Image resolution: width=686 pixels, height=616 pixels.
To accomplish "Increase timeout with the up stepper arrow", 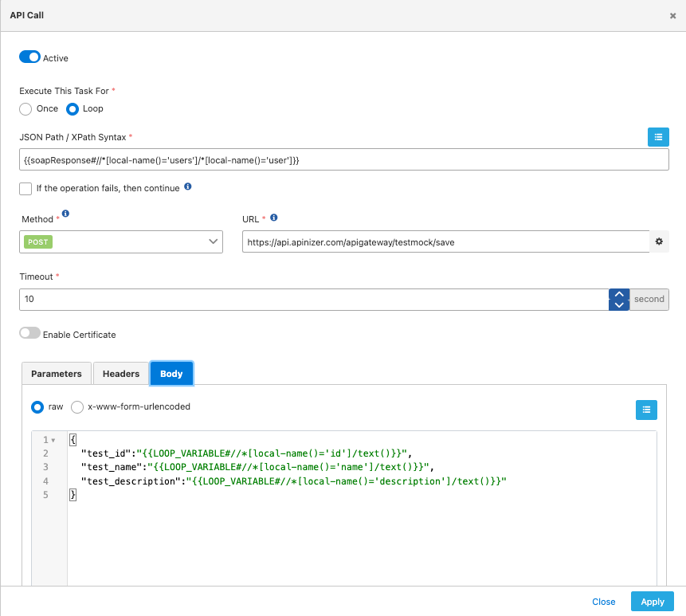I will [618, 294].
